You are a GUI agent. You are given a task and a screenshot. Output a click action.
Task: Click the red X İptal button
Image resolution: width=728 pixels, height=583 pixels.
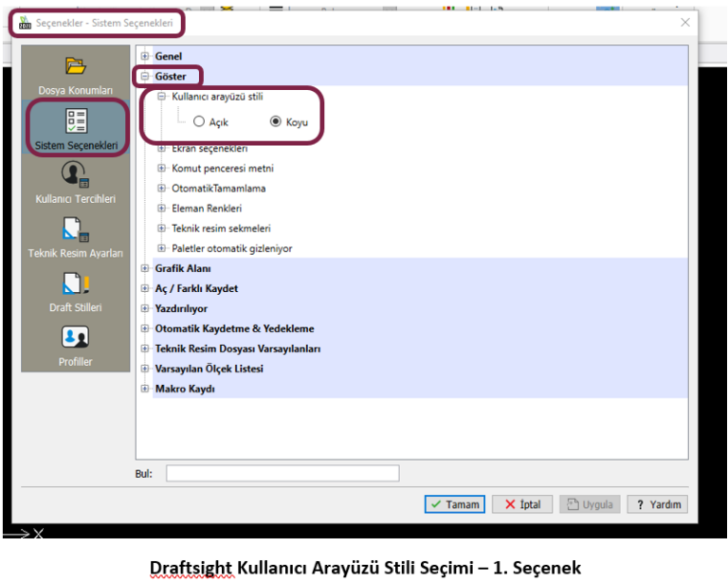523,504
